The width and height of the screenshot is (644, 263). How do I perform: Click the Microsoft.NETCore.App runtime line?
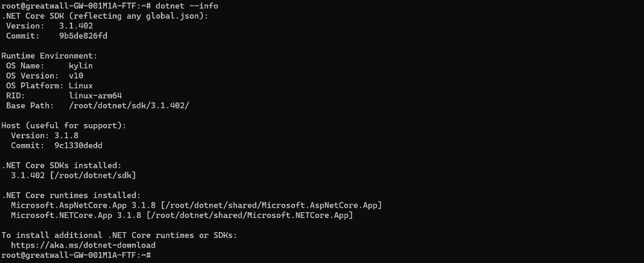182,215
